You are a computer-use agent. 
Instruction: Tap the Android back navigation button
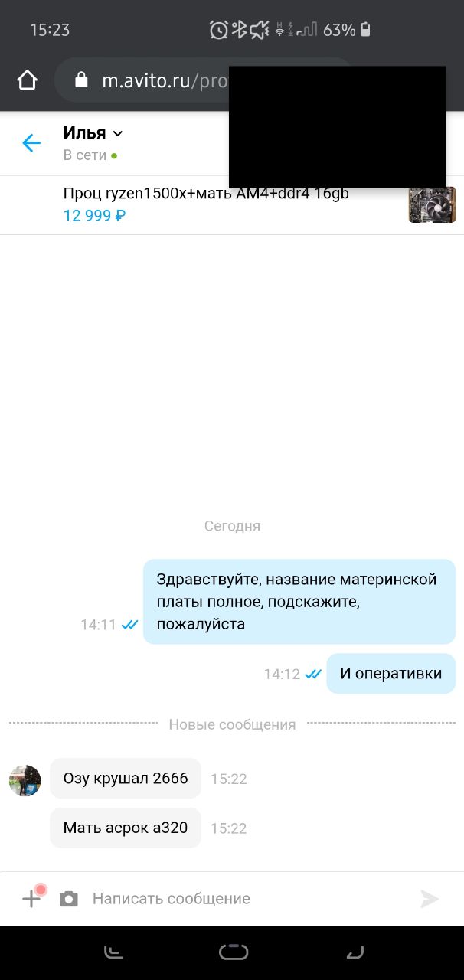(x=355, y=952)
